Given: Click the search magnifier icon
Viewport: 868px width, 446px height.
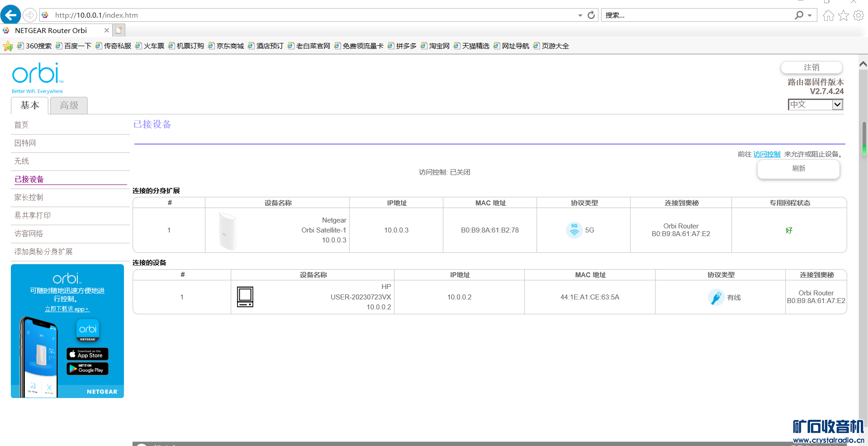Looking at the screenshot, I should click(799, 15).
